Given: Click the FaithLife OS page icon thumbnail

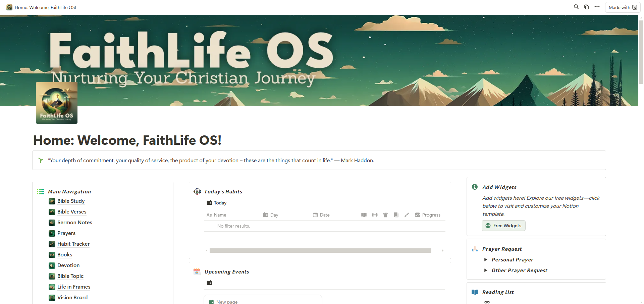Looking at the screenshot, I should click(x=57, y=103).
